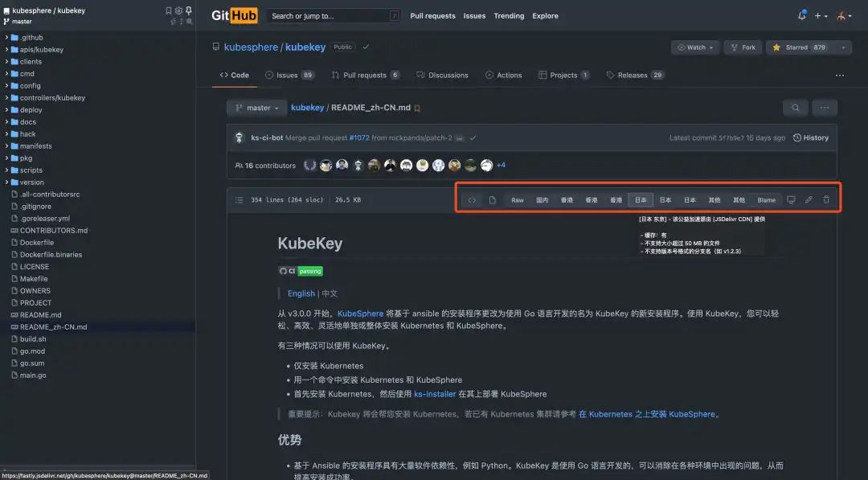Open Octotree settings gear
The width and height of the screenshot is (868, 480).
(178, 10)
